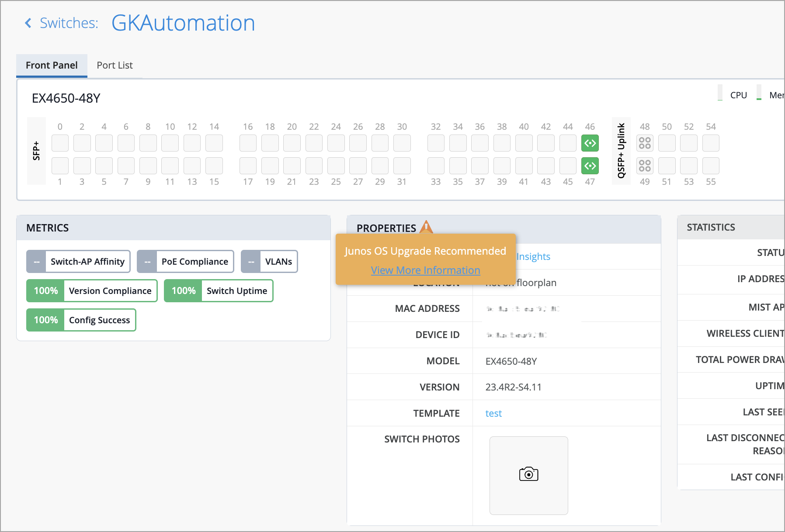Click the switch photo camera thumbnail
The width and height of the screenshot is (785, 532).
(x=528, y=475)
